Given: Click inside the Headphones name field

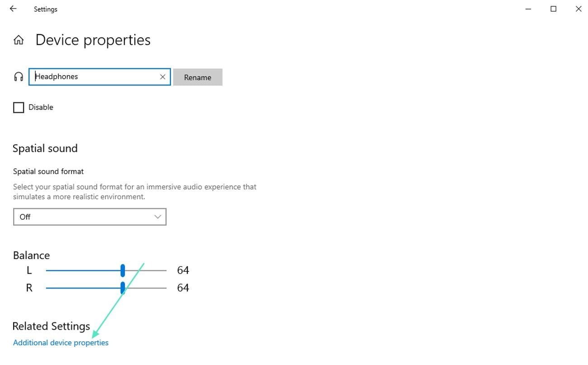Looking at the screenshot, I should 96,77.
